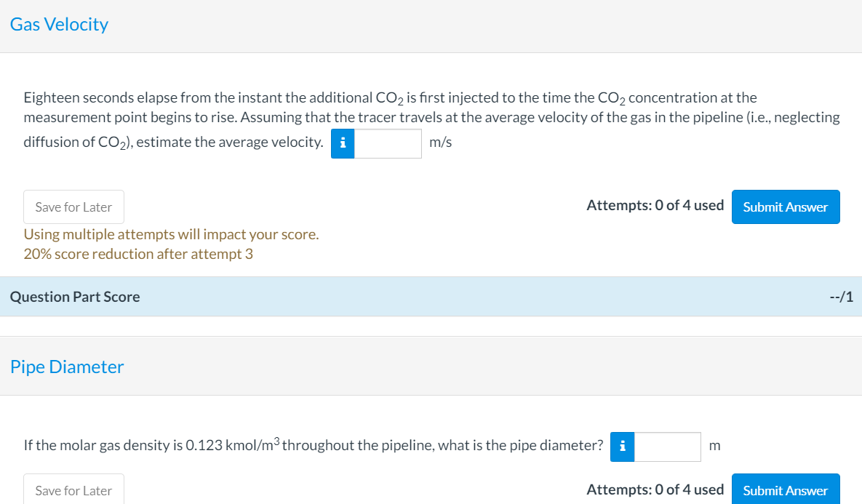862x504 pixels.
Task: Click the info icon beside the velocity answer box
Action: [x=342, y=143]
